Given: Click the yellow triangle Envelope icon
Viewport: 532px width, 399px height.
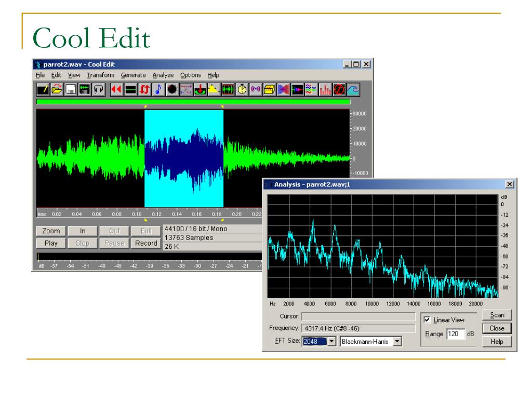Looking at the screenshot, I should (x=214, y=89).
